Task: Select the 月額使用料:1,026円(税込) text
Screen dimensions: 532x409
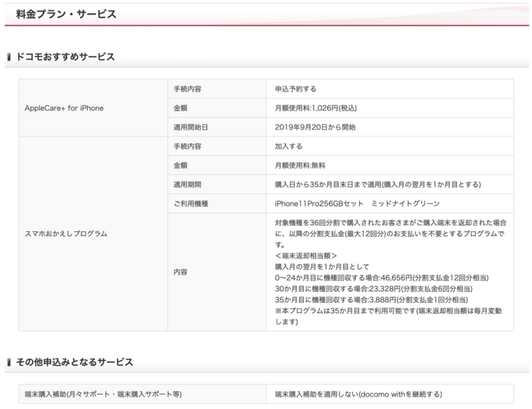Action: tap(315, 108)
